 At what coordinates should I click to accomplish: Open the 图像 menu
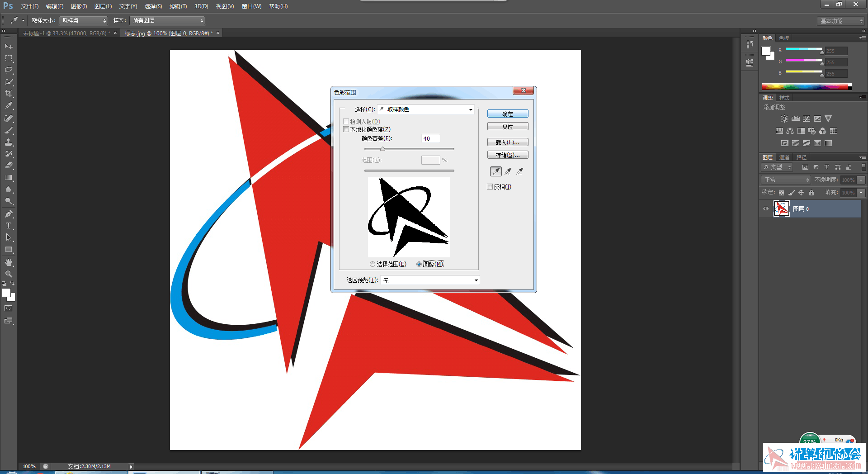pyautogui.click(x=79, y=6)
